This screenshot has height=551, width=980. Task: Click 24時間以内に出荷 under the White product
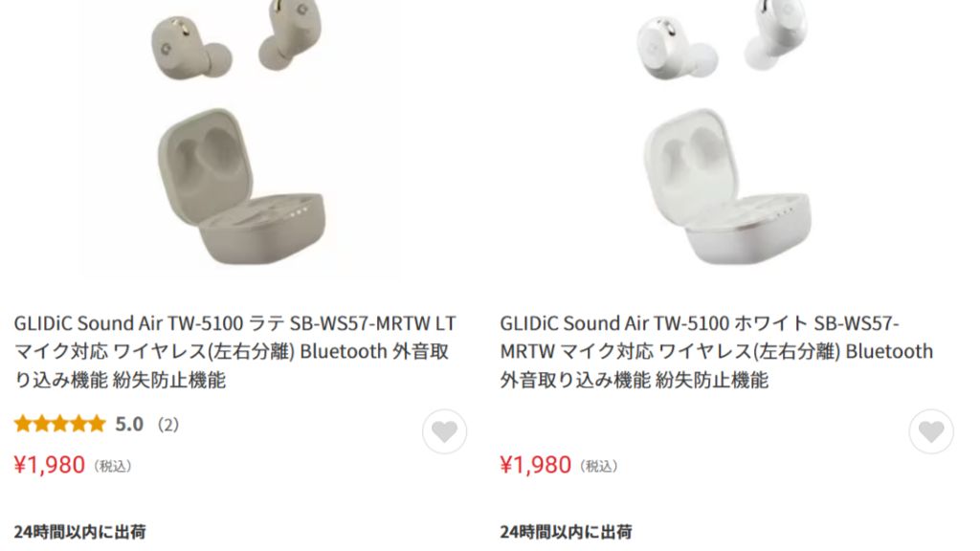click(567, 532)
